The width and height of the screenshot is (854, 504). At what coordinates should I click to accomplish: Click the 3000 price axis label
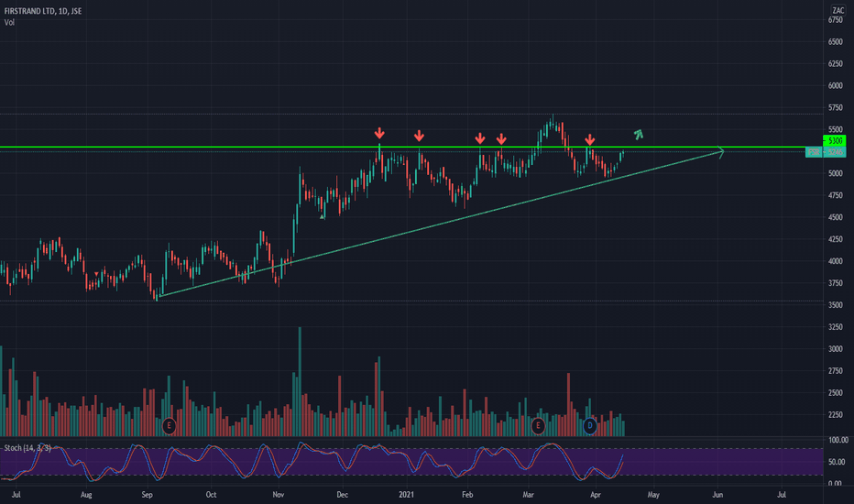coord(835,349)
